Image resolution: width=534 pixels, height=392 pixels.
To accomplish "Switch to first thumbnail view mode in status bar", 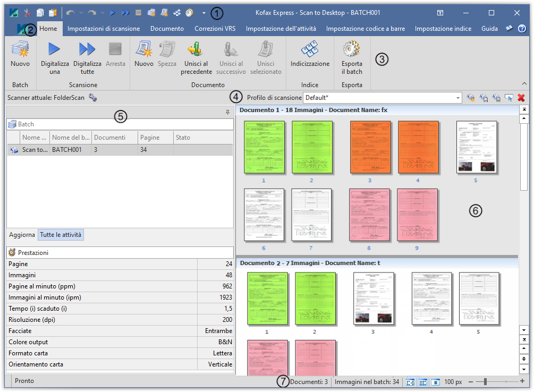I will [x=410, y=382].
